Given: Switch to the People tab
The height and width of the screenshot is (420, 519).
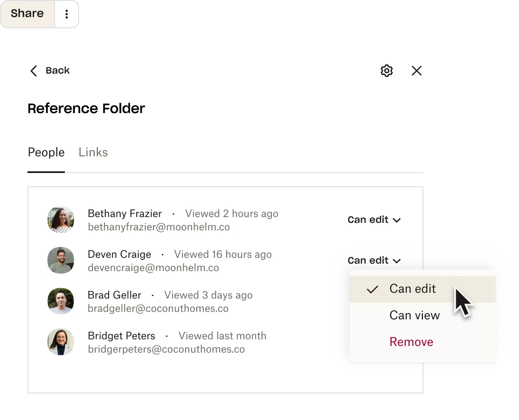Looking at the screenshot, I should tap(46, 153).
